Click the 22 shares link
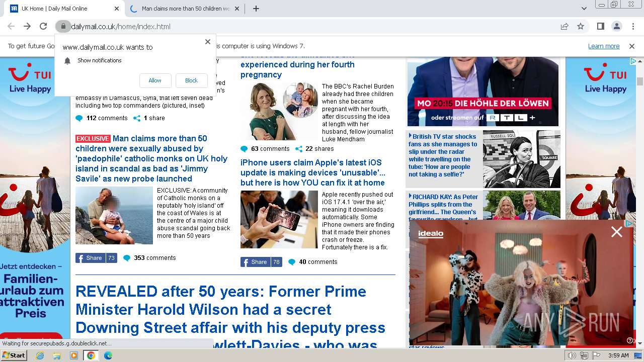644x362 pixels. point(314,149)
